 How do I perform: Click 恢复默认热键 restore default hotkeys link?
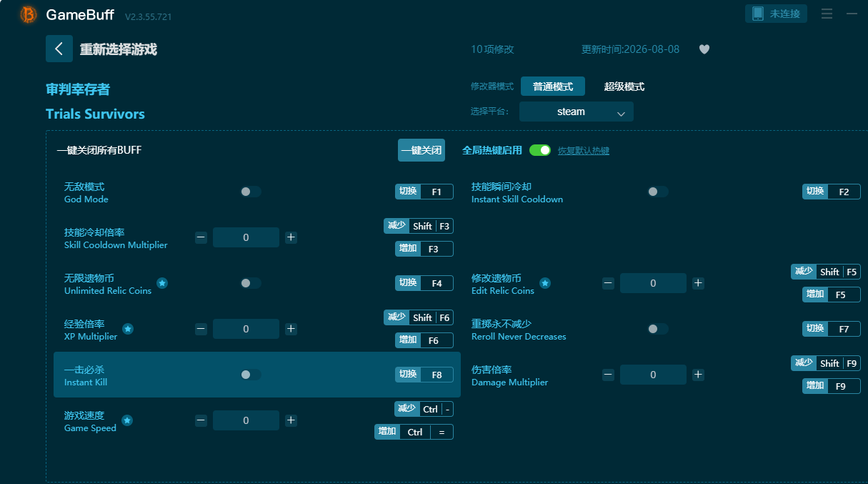pos(584,151)
